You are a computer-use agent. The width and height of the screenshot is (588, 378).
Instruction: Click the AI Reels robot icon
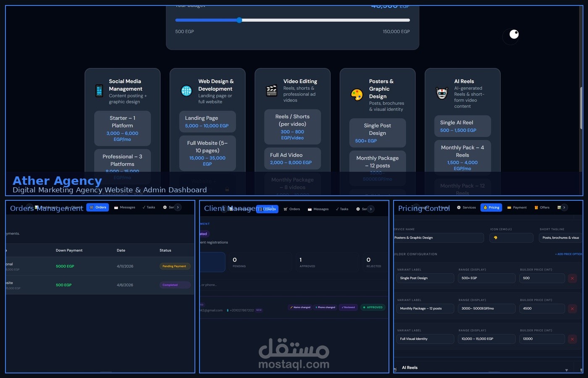coord(442,93)
